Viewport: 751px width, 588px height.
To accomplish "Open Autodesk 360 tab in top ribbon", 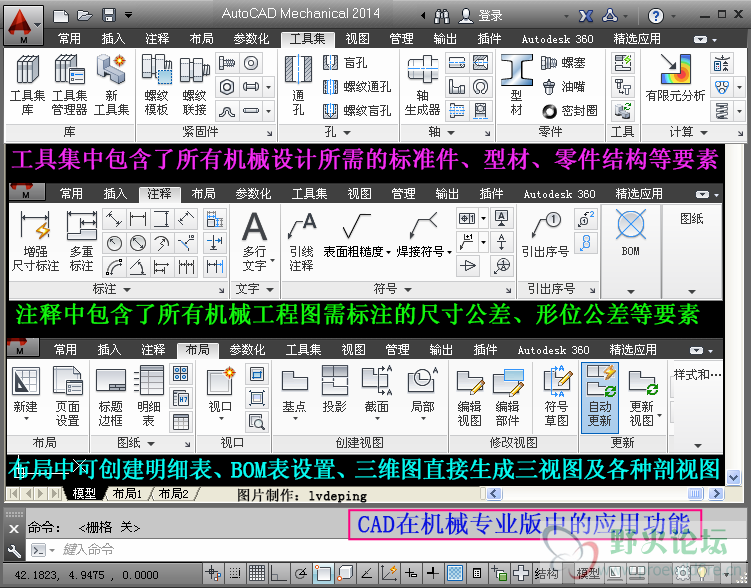I will tap(558, 39).
